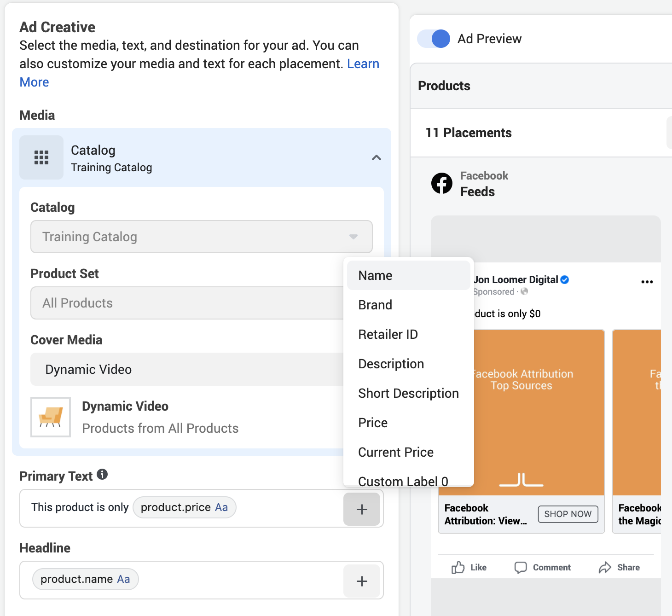Click the Primary Text info icon

tap(103, 474)
